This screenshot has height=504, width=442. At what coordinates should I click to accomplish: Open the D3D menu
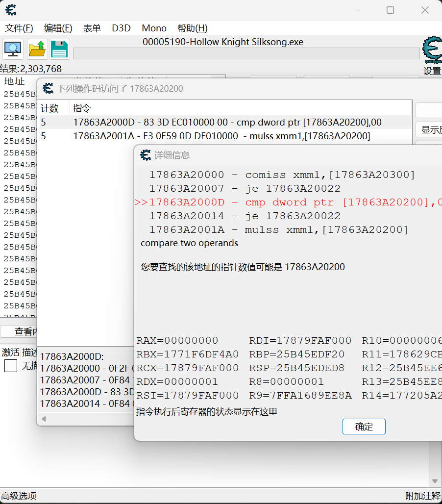(x=121, y=28)
